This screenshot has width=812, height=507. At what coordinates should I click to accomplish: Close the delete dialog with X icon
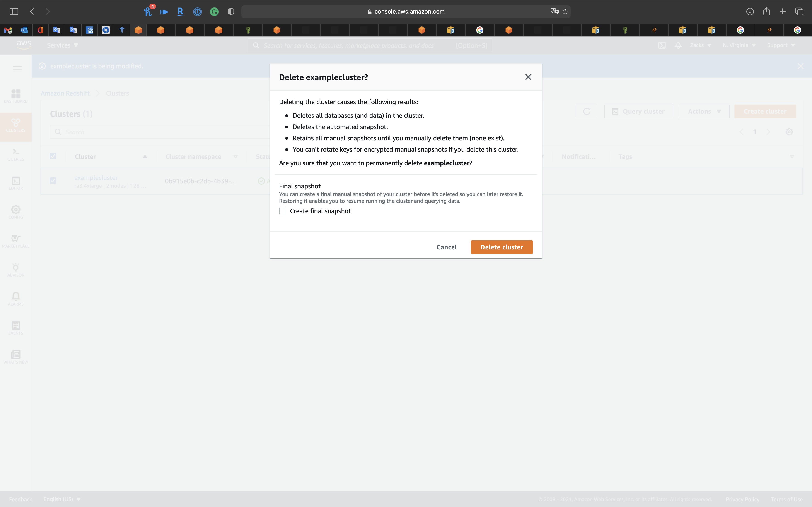[528, 77]
